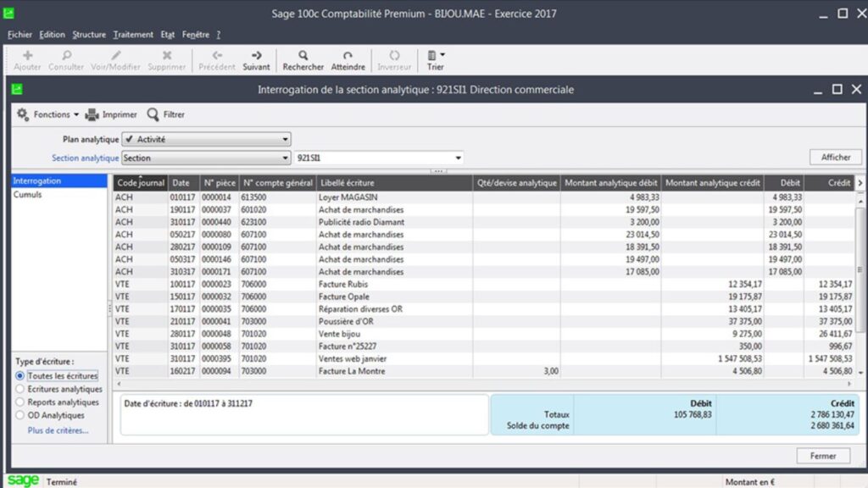Select the Ventes web janvier row
The height and width of the screenshot is (488, 868).
[484, 358]
